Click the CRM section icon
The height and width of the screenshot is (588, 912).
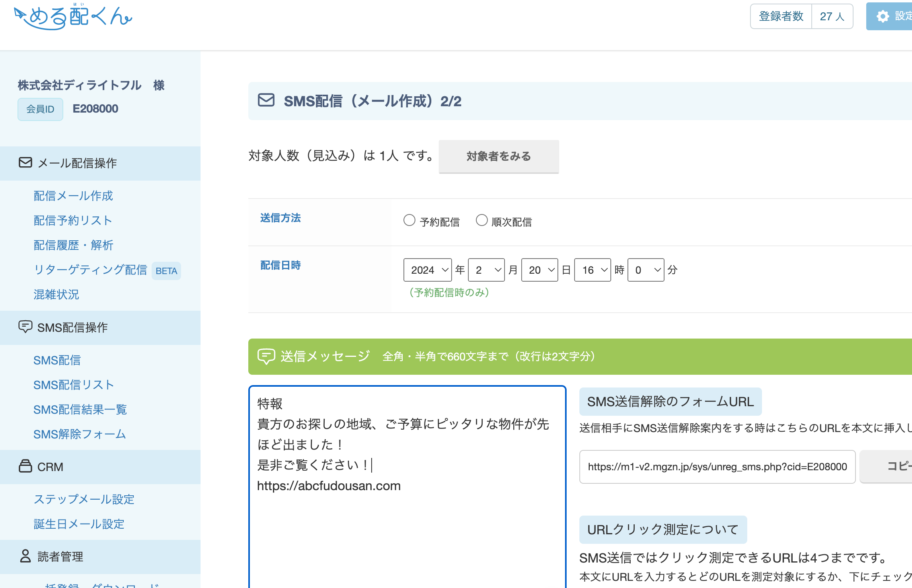click(x=25, y=466)
